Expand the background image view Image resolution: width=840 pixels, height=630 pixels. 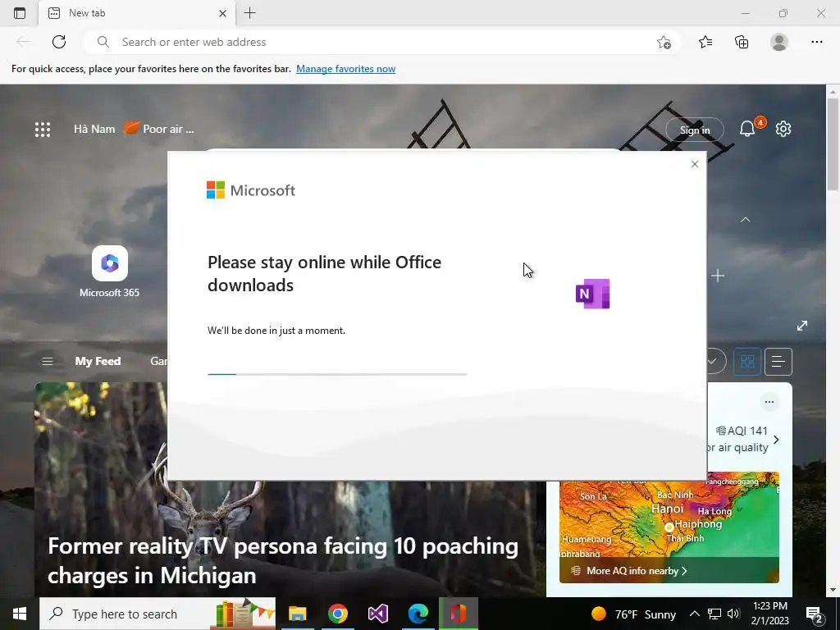point(802,326)
